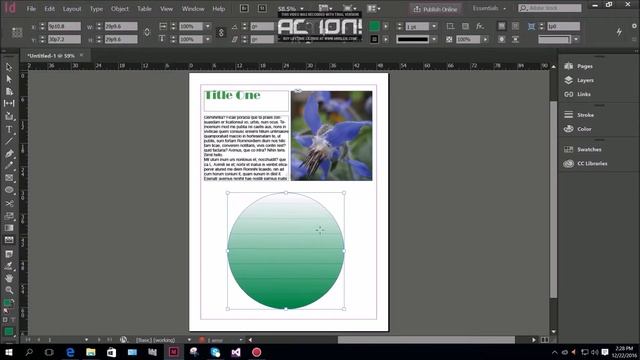Viewport: 640px width, 360px height.
Task: Click the Swap Fill and Stroke arrow
Action: tap(13, 301)
